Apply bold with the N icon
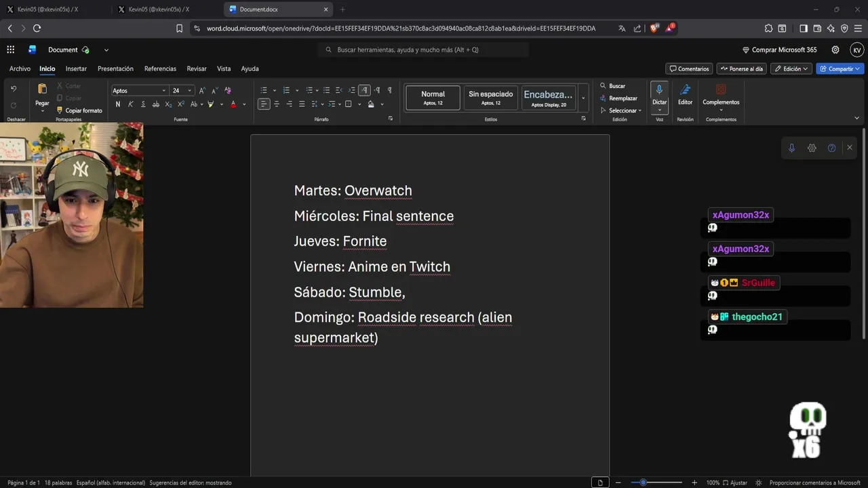The image size is (868, 488). pyautogui.click(x=118, y=104)
